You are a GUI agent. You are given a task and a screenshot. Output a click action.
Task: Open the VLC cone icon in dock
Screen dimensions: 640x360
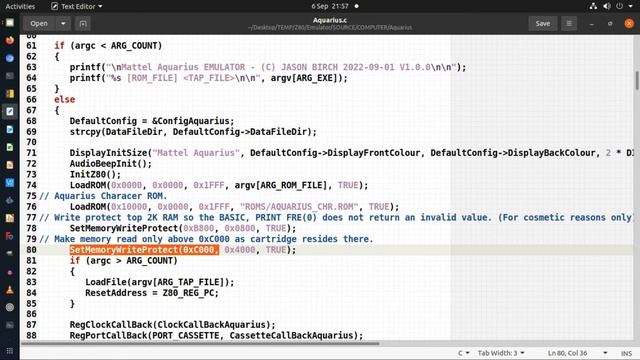10,290
